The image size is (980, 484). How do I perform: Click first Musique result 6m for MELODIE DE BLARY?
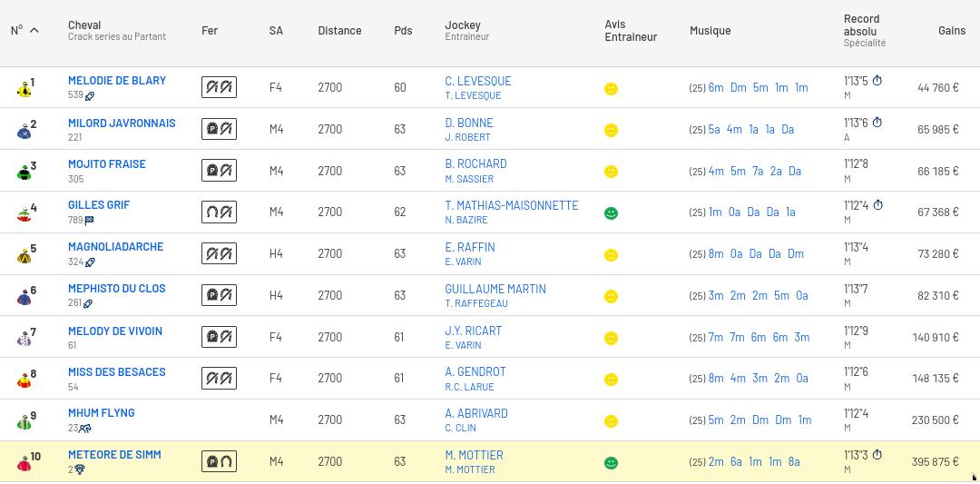coord(716,88)
